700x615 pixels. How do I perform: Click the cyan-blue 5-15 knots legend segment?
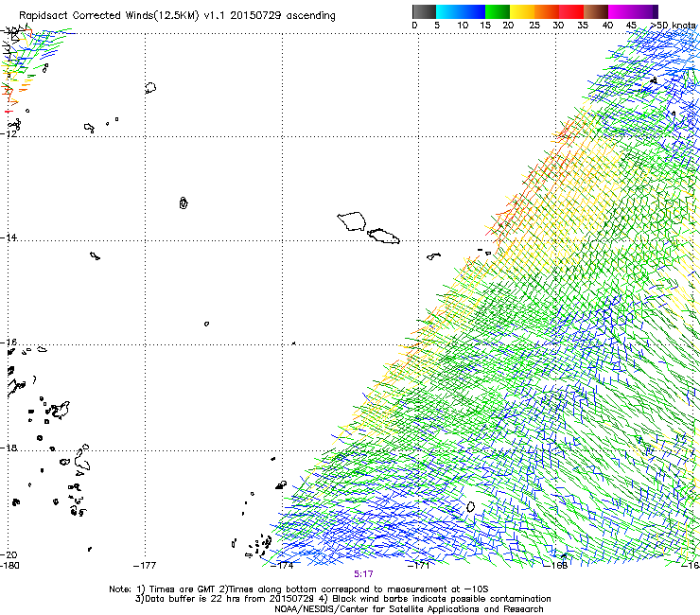pyautogui.click(x=461, y=11)
